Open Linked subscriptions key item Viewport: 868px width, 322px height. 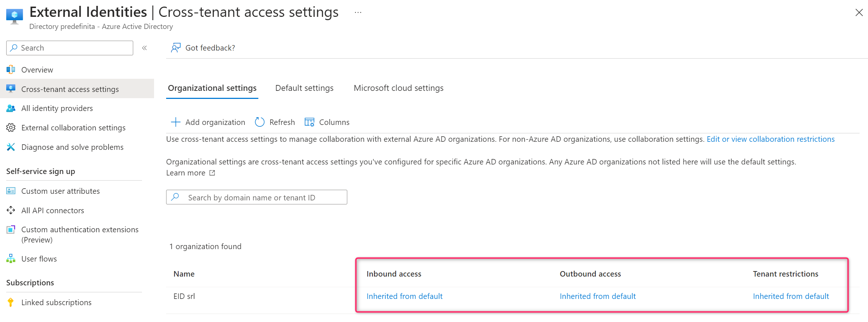(x=11, y=302)
